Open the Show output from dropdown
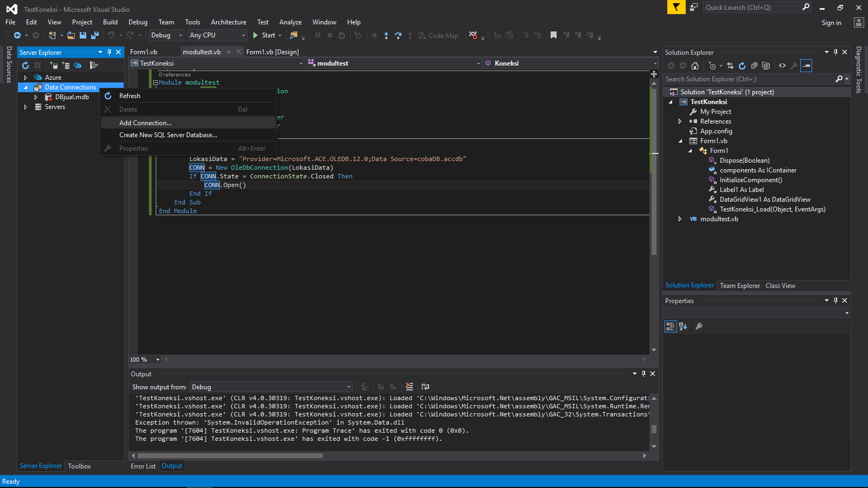This screenshot has height=488, width=868. pyautogui.click(x=271, y=387)
